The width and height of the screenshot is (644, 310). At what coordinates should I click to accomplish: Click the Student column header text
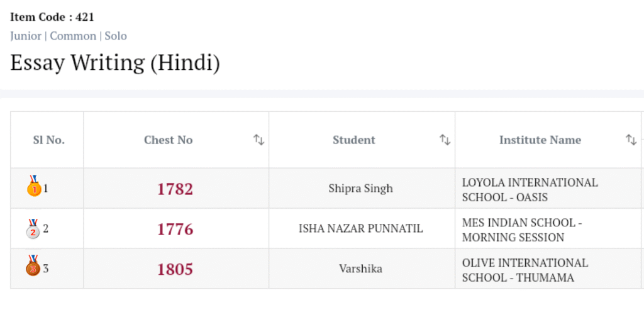coord(353,140)
